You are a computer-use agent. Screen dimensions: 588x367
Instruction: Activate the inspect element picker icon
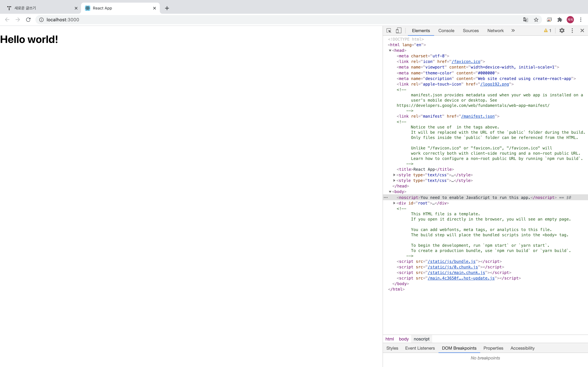pos(389,31)
